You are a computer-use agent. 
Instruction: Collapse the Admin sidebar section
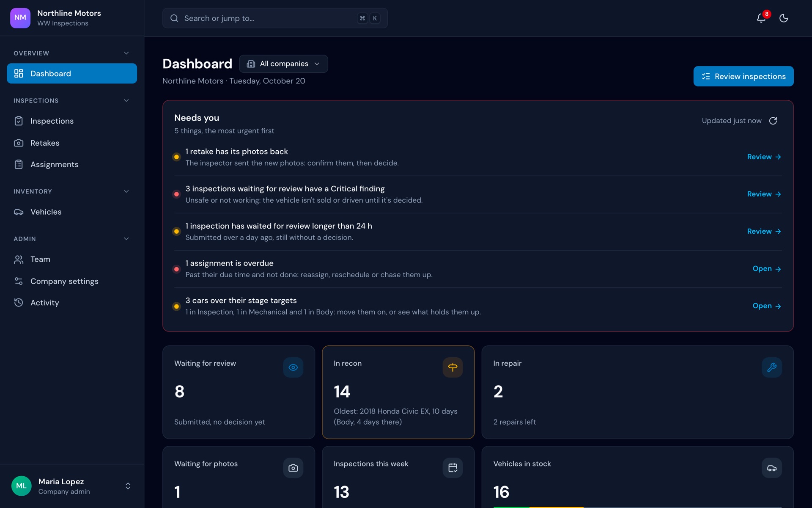coord(126,239)
